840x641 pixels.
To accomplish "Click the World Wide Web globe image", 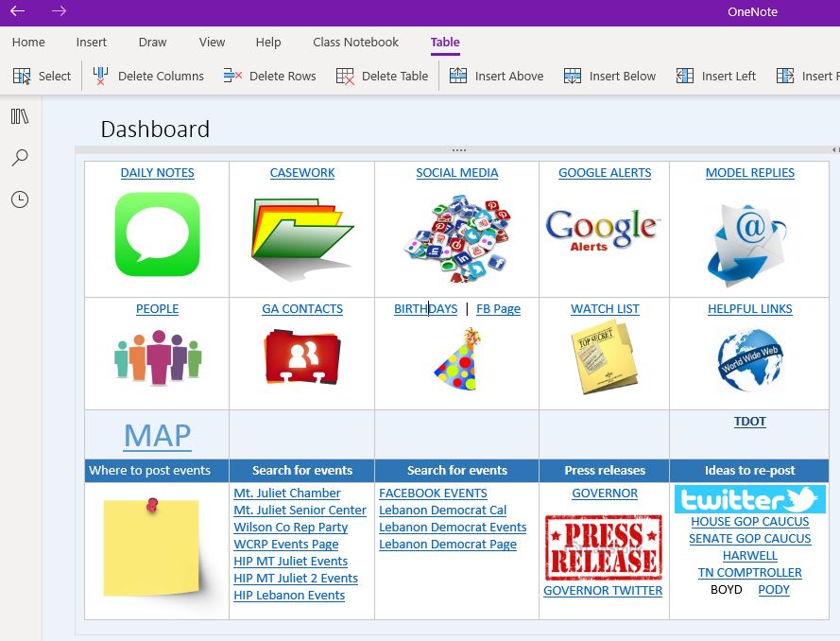I will (750, 359).
